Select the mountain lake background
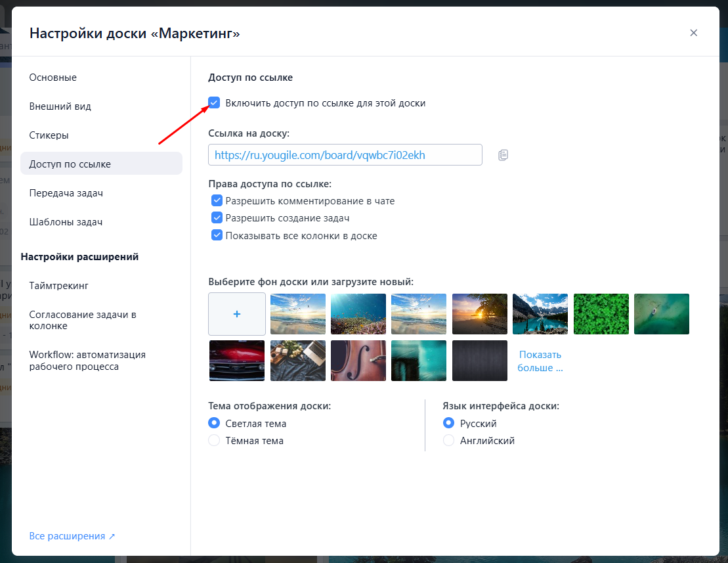This screenshot has height=563, width=728. pos(540,314)
